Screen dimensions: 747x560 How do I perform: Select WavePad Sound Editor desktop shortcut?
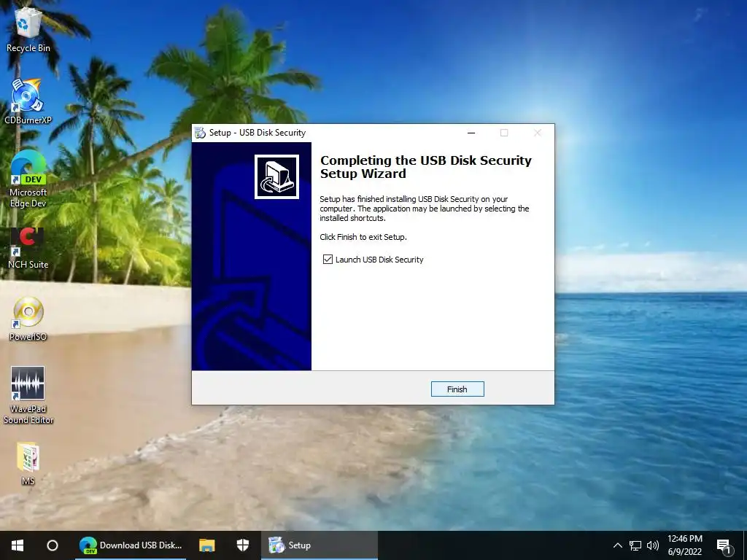[28, 395]
